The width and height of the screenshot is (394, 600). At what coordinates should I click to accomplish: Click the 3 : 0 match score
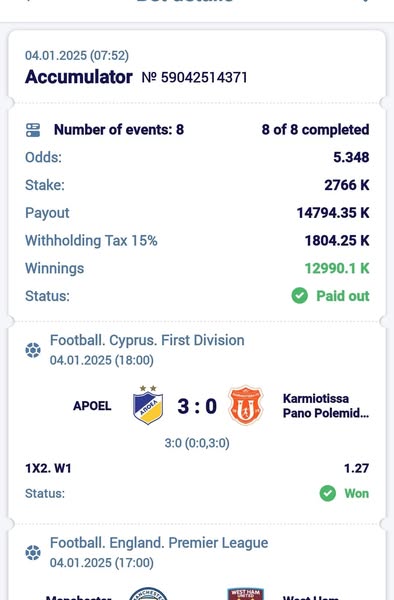pyautogui.click(x=197, y=406)
